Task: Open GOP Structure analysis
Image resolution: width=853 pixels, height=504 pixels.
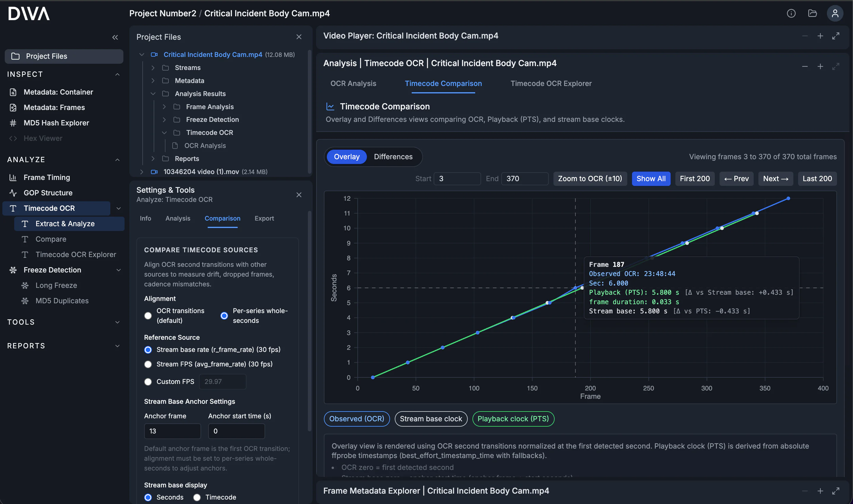Action: (48, 193)
